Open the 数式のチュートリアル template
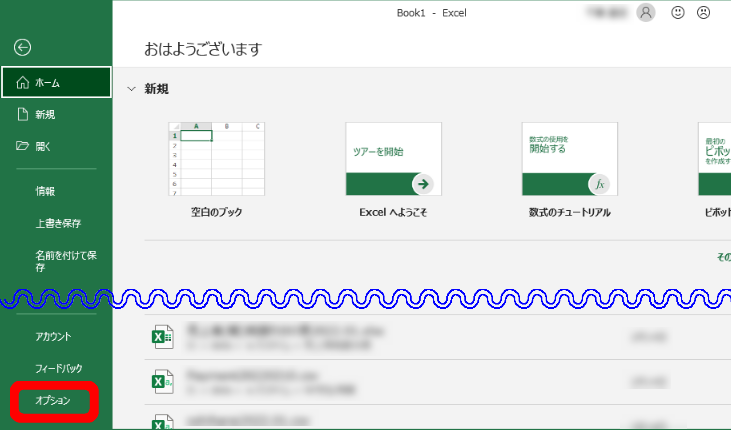Screen dimensions: 731x430 pyautogui.click(x=570, y=160)
